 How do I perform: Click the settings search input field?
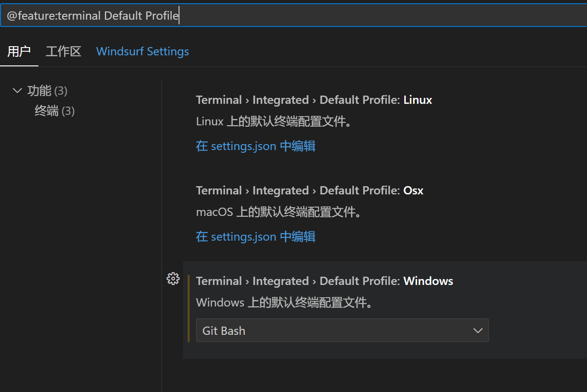pyautogui.click(x=293, y=16)
